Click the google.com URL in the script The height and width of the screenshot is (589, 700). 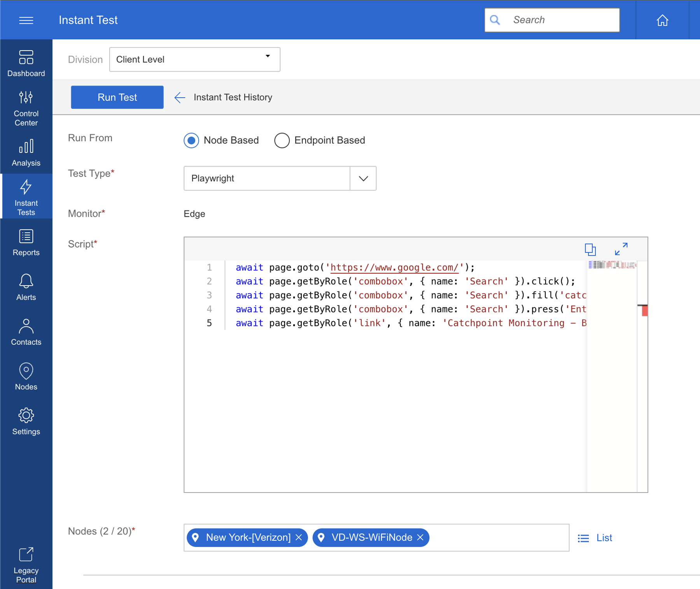(x=394, y=268)
